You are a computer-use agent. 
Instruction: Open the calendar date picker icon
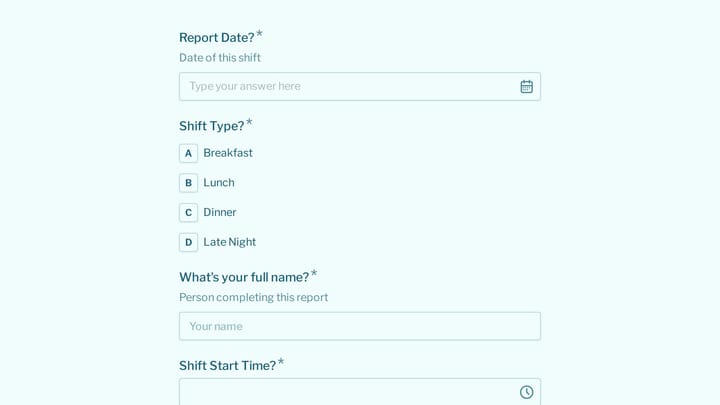coord(526,86)
